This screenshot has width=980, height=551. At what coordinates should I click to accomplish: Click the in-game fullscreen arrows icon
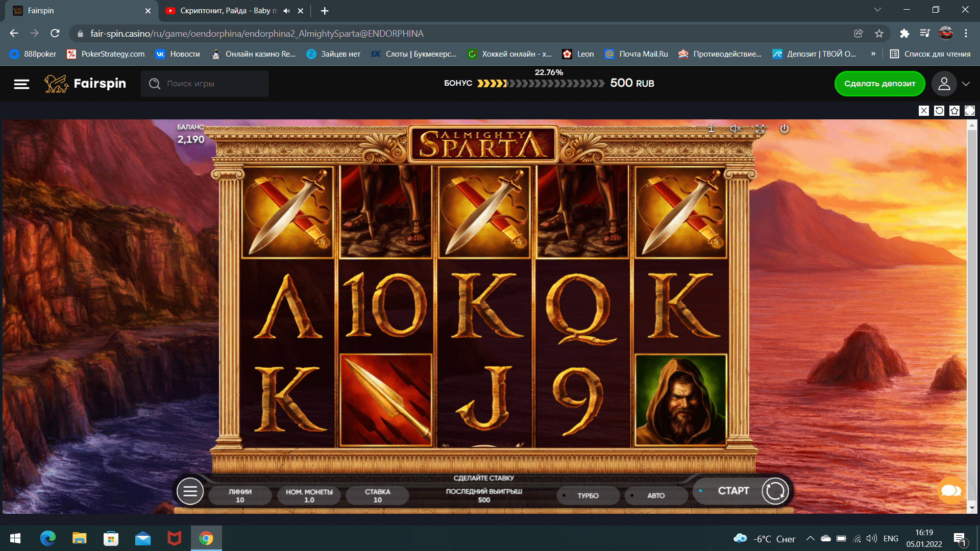[x=760, y=129]
